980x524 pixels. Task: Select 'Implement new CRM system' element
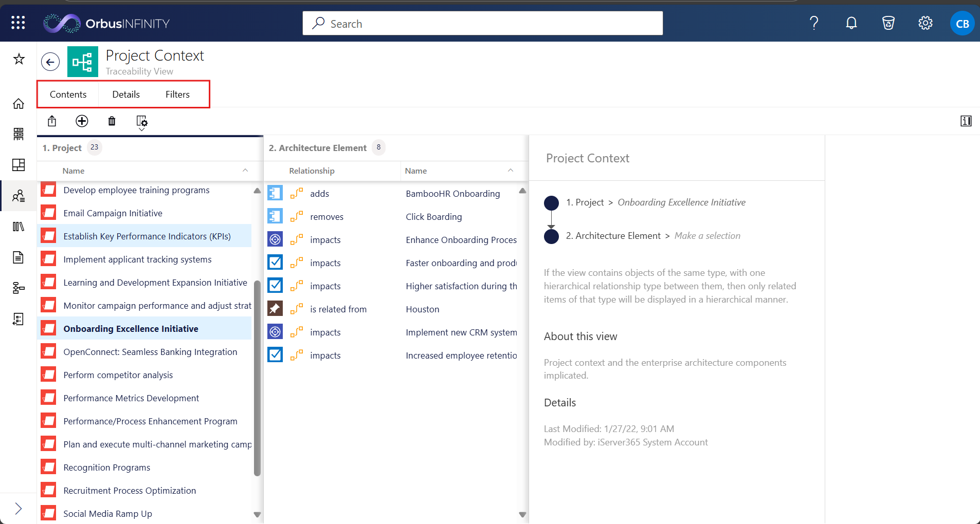461,332
